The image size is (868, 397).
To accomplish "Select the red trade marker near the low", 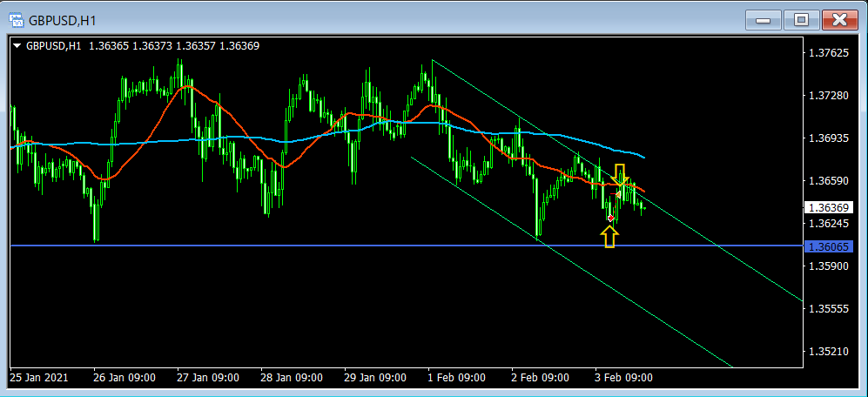I will (x=610, y=218).
